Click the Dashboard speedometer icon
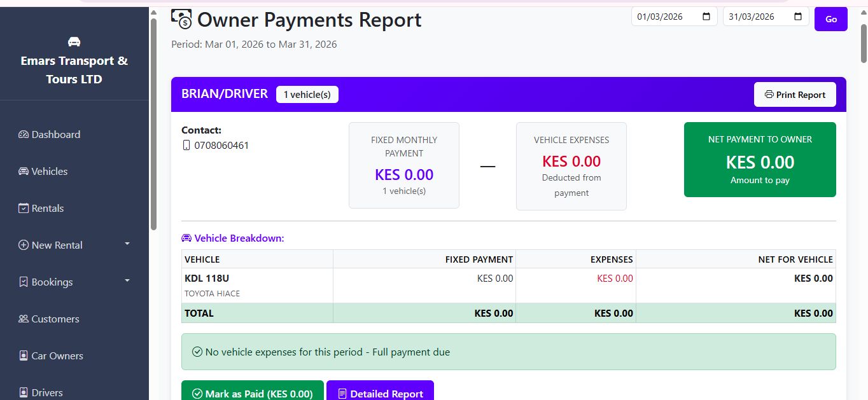Screen dimensions: 868x400 coord(24,135)
